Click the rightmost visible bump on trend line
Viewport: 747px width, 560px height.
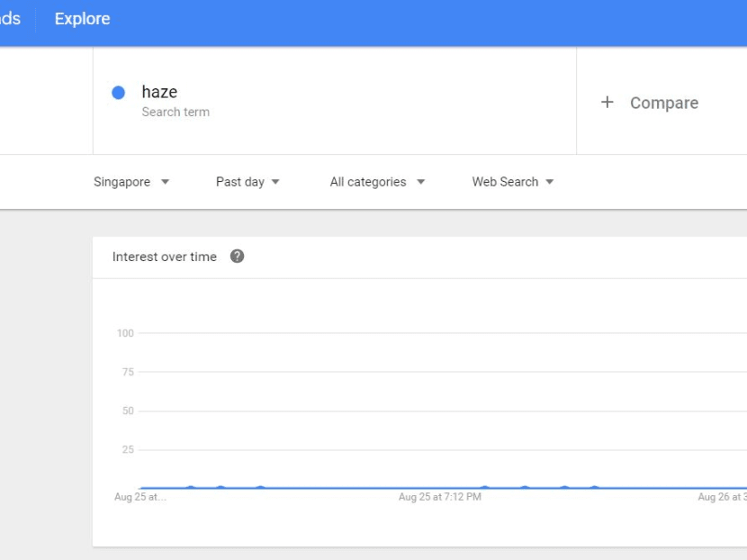[x=594, y=488]
